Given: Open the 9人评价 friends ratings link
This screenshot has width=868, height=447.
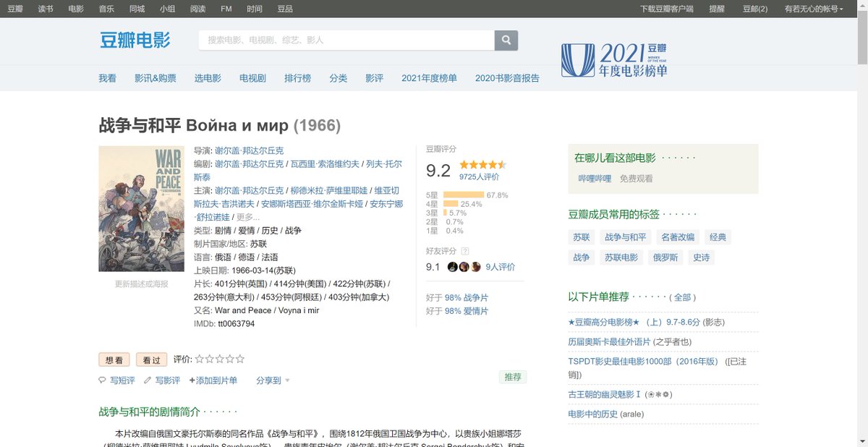Looking at the screenshot, I should click(x=501, y=267).
